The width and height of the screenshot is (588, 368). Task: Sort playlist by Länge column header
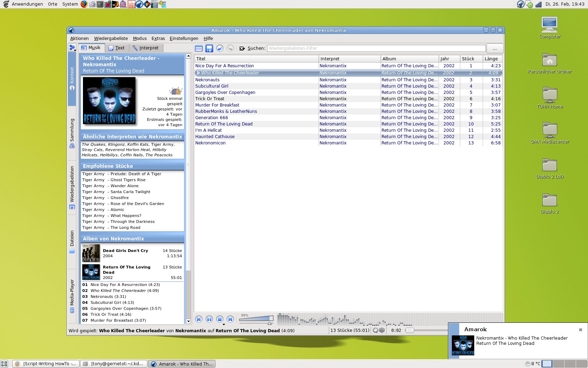click(x=492, y=59)
